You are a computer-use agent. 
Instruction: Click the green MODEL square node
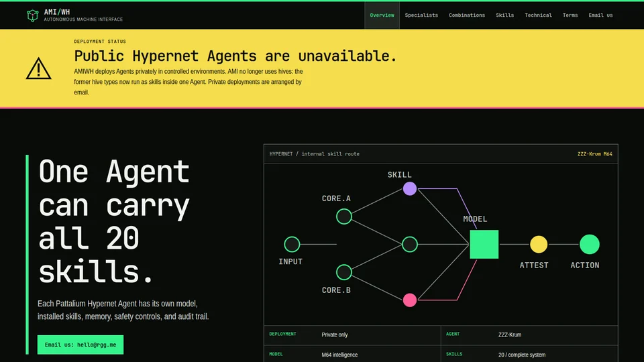[x=484, y=244]
